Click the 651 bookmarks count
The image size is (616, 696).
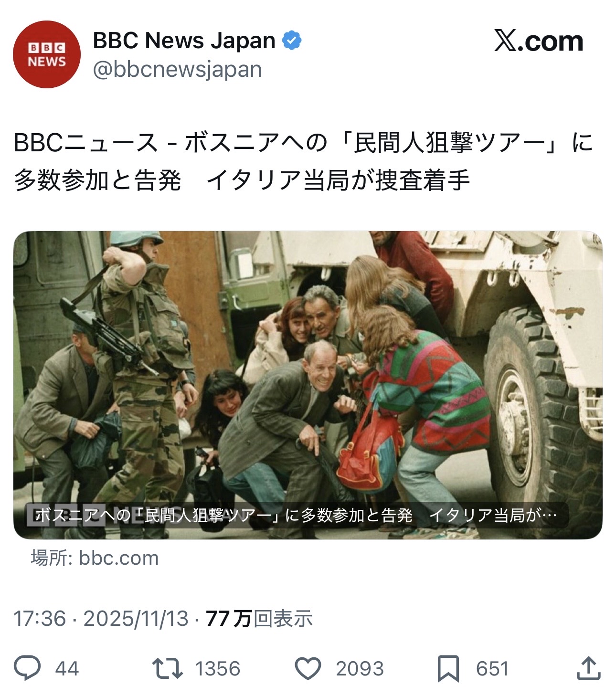click(492, 668)
